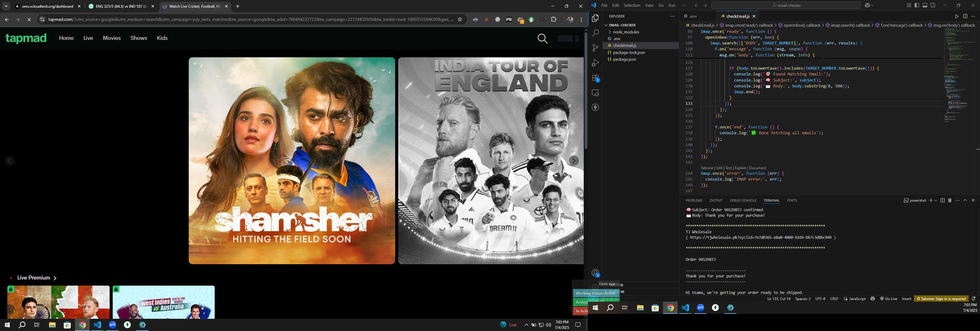
Task: Split the powershell terminal
Action: (942, 200)
